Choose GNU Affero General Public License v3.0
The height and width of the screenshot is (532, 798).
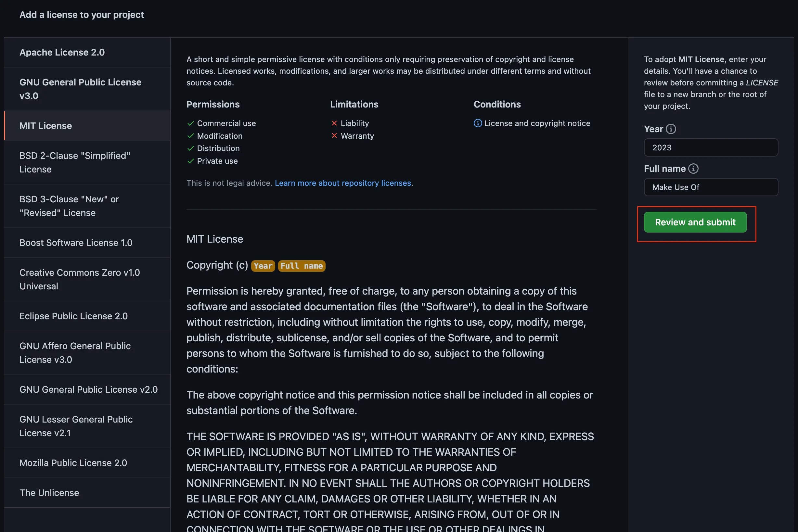pos(75,352)
